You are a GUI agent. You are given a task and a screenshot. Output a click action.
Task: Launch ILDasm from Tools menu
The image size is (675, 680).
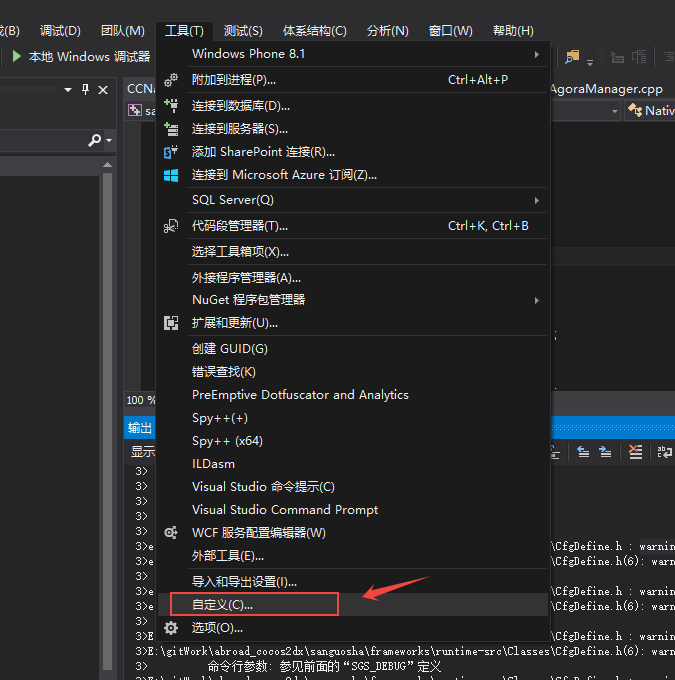(353, 464)
